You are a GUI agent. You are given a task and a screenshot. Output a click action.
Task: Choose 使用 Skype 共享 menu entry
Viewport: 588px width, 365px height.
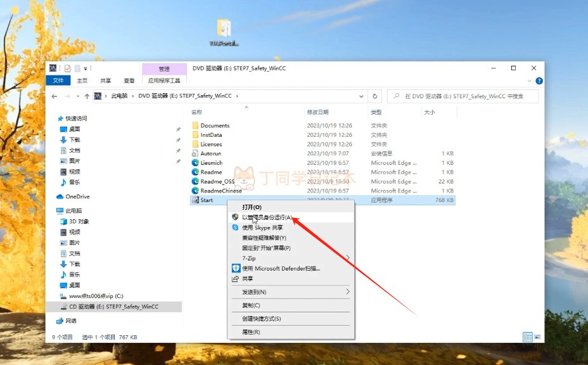pos(291,227)
